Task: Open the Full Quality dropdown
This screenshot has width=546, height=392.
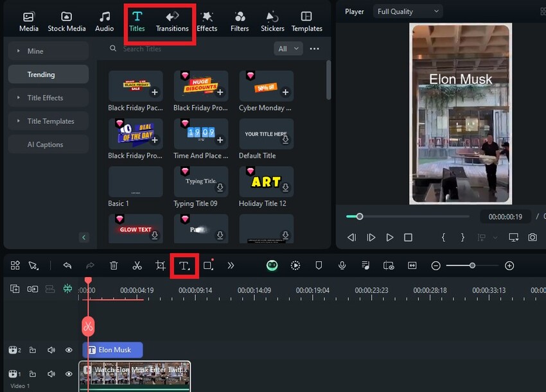Action: pos(408,12)
